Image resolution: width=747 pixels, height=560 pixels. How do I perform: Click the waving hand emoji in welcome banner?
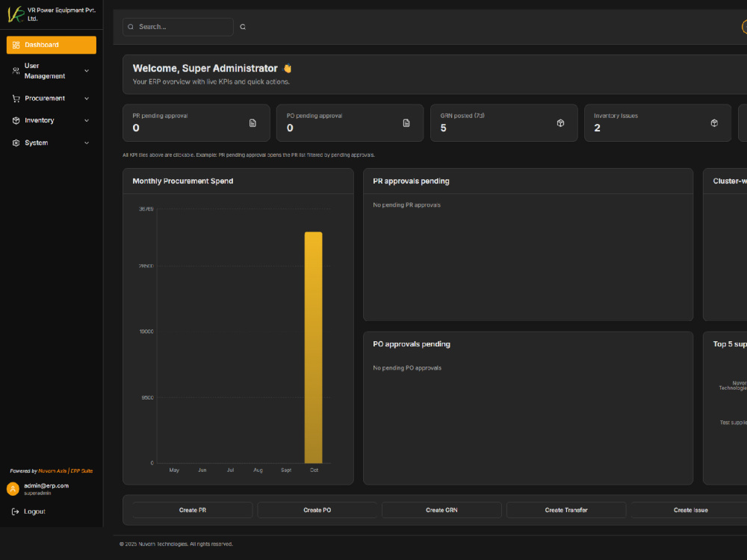288,68
